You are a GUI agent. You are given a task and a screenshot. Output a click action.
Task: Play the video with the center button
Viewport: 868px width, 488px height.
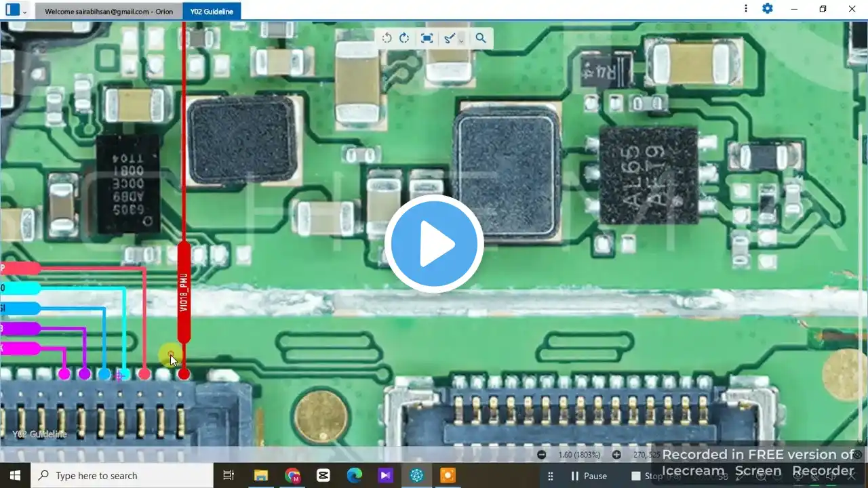(434, 244)
